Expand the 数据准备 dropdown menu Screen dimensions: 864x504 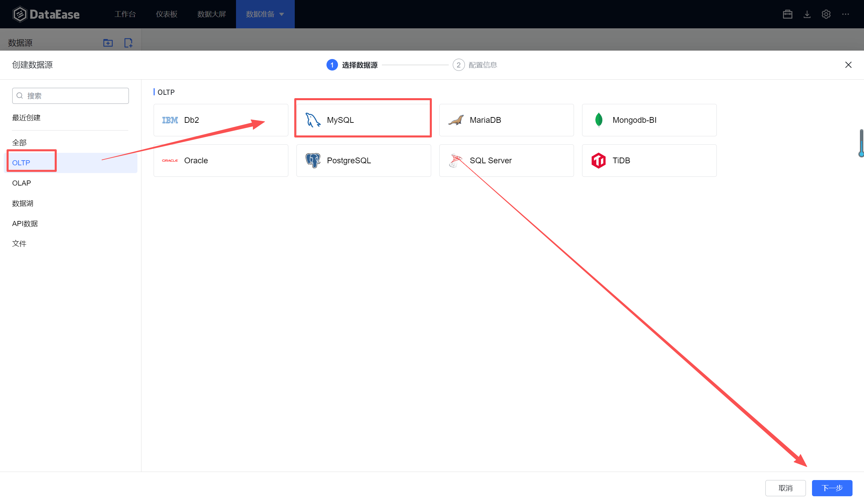point(265,14)
